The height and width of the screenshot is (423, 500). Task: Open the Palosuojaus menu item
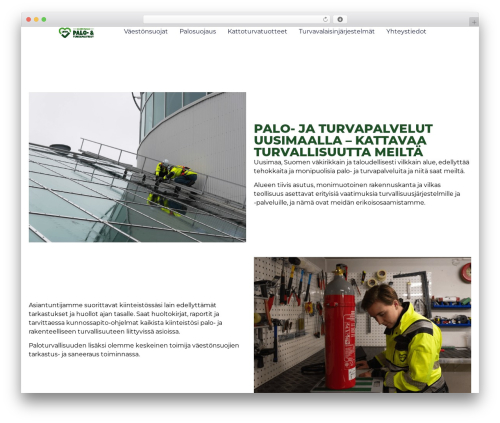[x=198, y=32]
